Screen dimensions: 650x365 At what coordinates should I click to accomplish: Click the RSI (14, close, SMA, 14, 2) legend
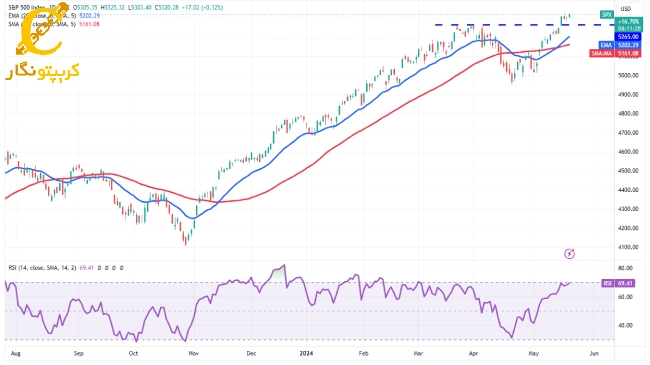tap(42, 268)
